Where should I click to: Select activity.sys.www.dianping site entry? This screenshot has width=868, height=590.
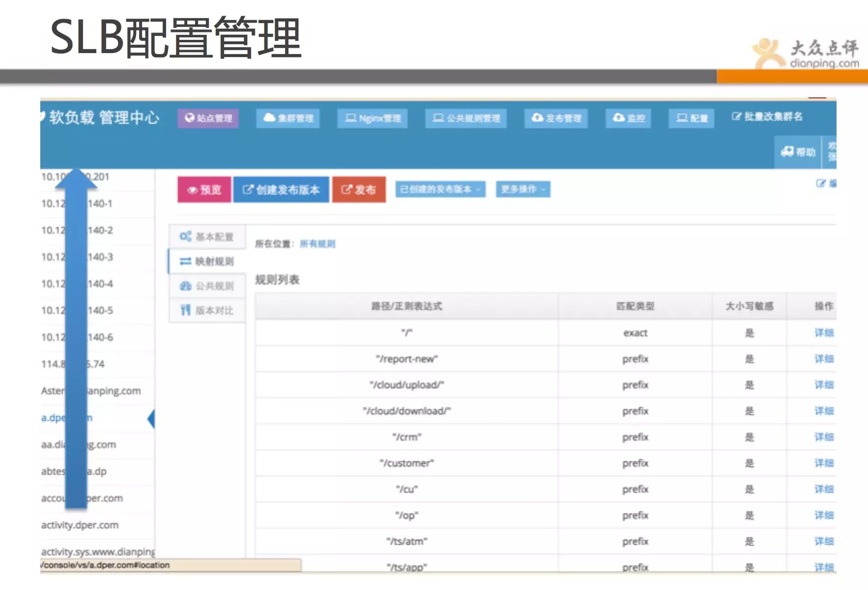(97, 552)
